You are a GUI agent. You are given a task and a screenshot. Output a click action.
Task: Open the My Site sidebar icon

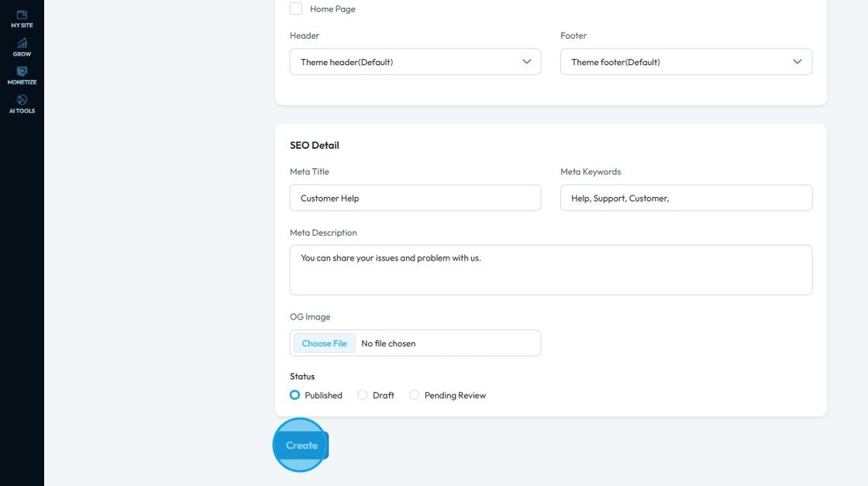tap(22, 19)
